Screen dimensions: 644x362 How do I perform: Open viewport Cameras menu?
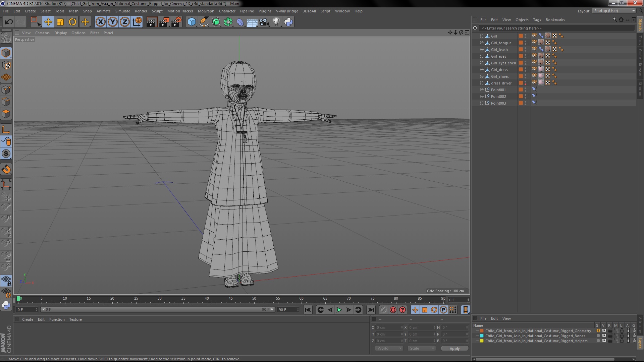(42, 33)
